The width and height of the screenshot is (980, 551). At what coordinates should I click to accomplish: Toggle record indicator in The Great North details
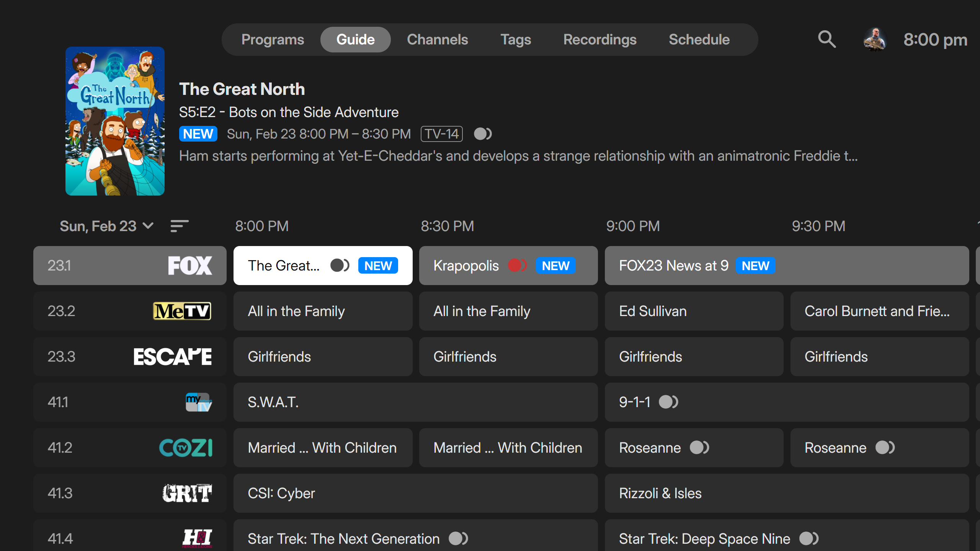[483, 134]
